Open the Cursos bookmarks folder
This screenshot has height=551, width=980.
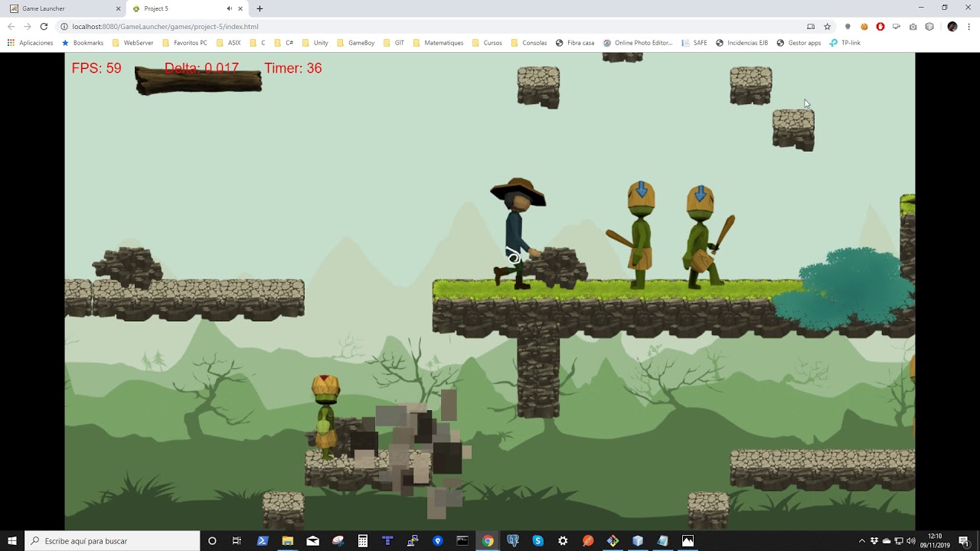tap(486, 43)
